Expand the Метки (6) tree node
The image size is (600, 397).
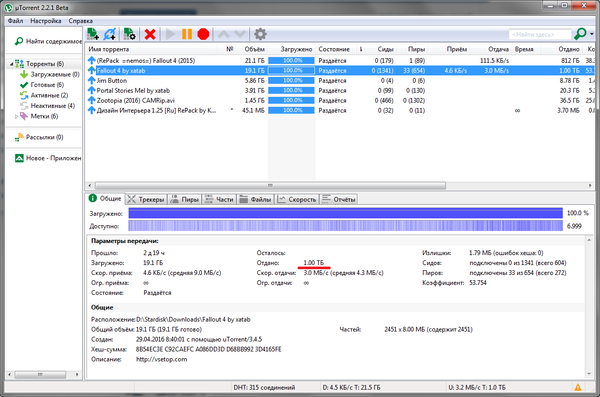pyautogui.click(x=16, y=116)
